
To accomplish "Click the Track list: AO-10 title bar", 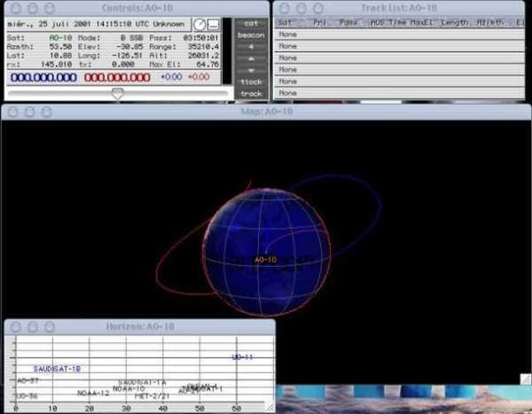I will pyautogui.click(x=399, y=8).
